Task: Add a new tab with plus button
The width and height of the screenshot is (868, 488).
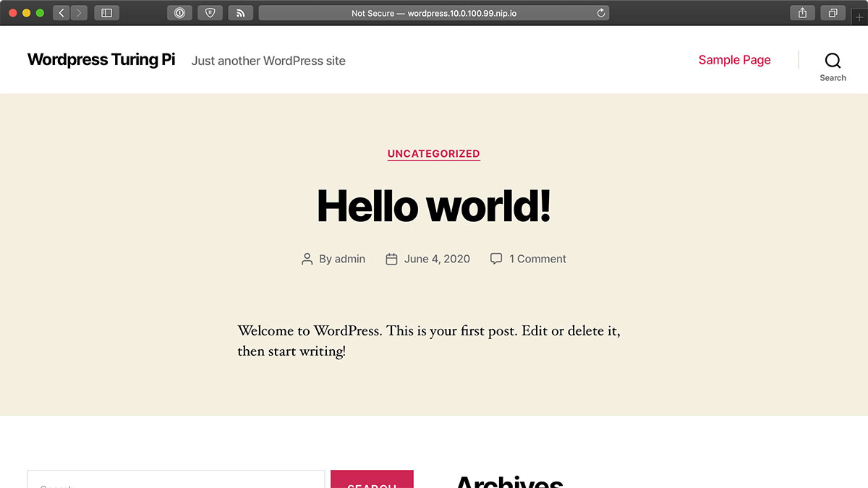Action: [859, 17]
